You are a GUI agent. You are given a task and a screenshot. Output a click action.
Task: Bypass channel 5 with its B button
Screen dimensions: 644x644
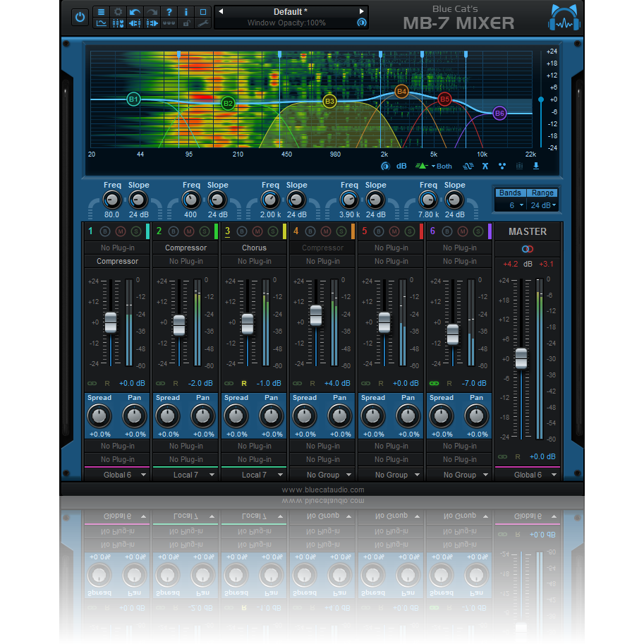pyautogui.click(x=380, y=231)
